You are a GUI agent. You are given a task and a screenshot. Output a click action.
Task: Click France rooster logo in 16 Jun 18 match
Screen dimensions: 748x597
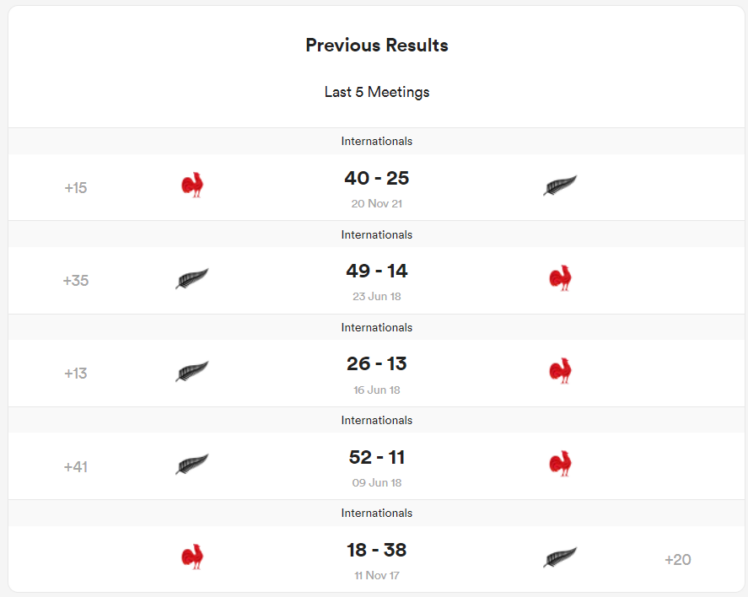[x=560, y=371]
